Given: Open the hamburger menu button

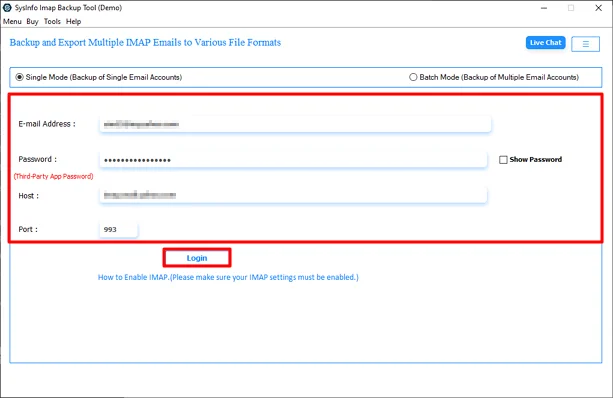Looking at the screenshot, I should (585, 44).
